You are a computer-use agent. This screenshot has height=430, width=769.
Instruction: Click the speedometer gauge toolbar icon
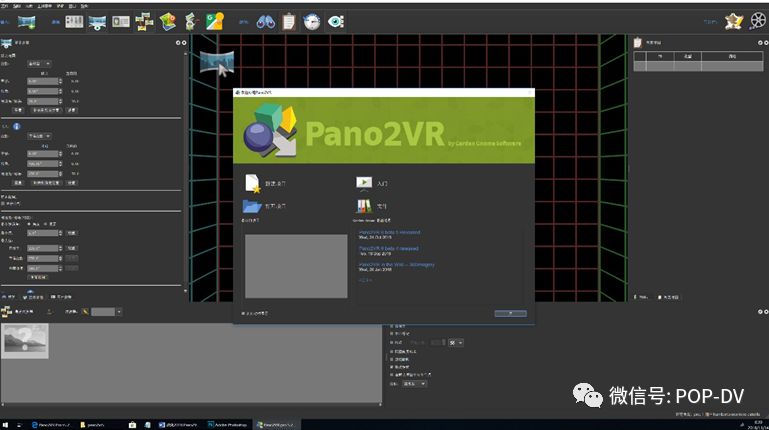pyautogui.click(x=312, y=22)
